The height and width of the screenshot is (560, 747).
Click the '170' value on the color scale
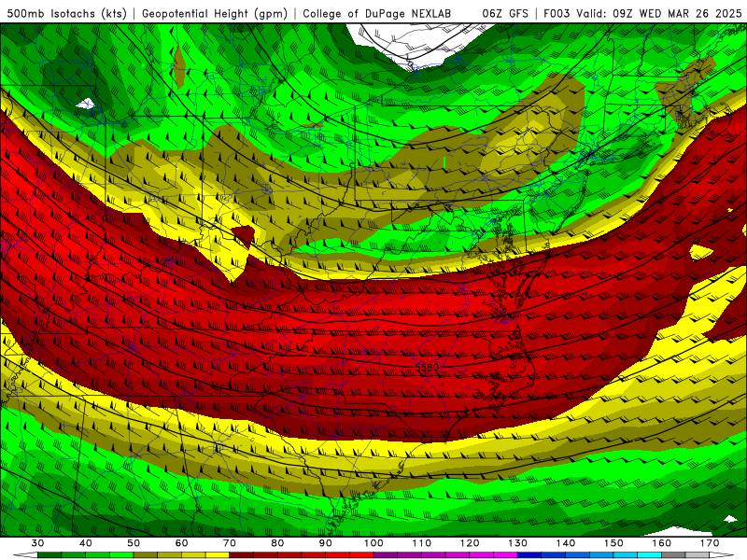point(710,543)
